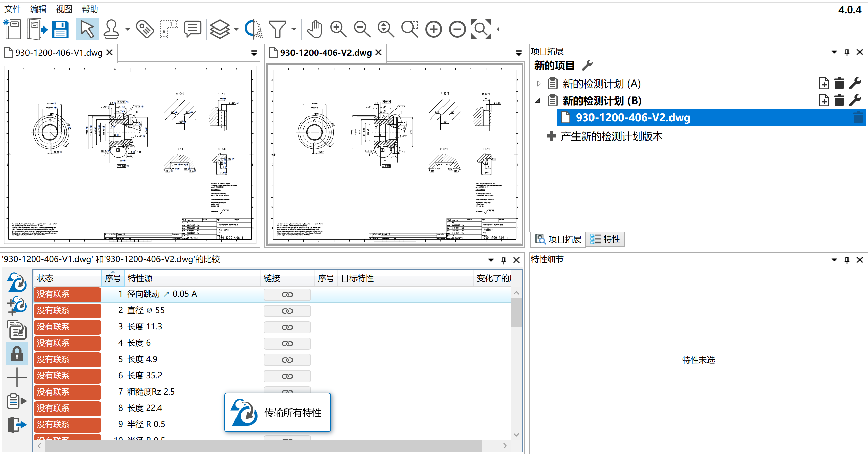868x455 pixels.
Task: Activate the pan hand tool
Action: (x=314, y=29)
